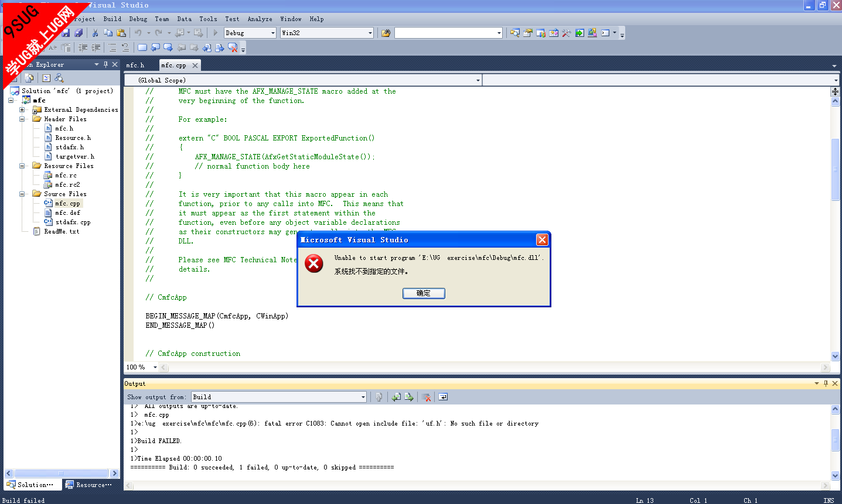Click the Undo arrow icon
842x504 pixels.
click(138, 33)
